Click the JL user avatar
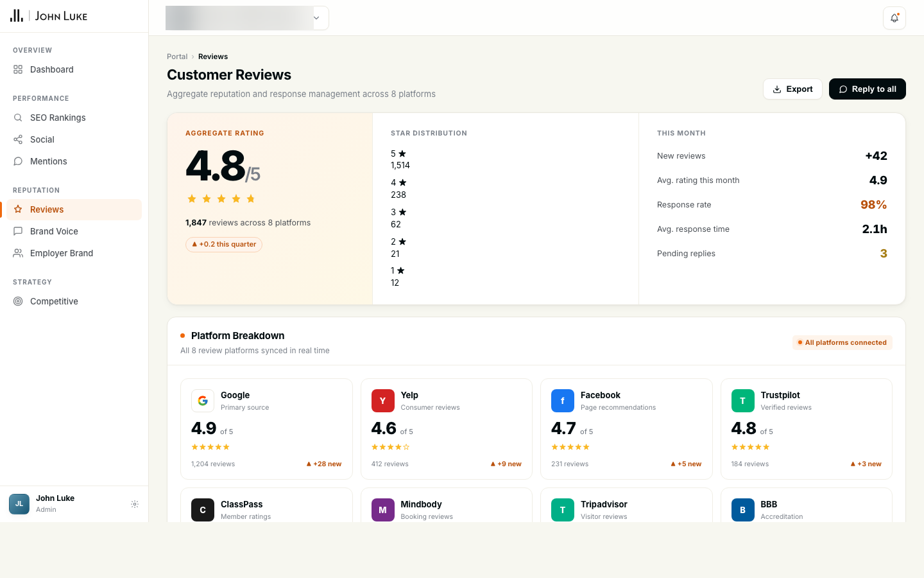Image resolution: width=924 pixels, height=578 pixels. click(x=19, y=504)
